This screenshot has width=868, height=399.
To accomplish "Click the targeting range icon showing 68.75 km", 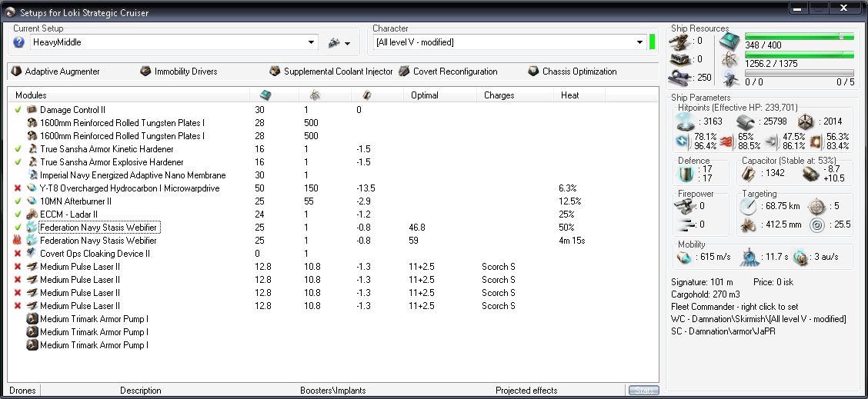I will 748,207.
